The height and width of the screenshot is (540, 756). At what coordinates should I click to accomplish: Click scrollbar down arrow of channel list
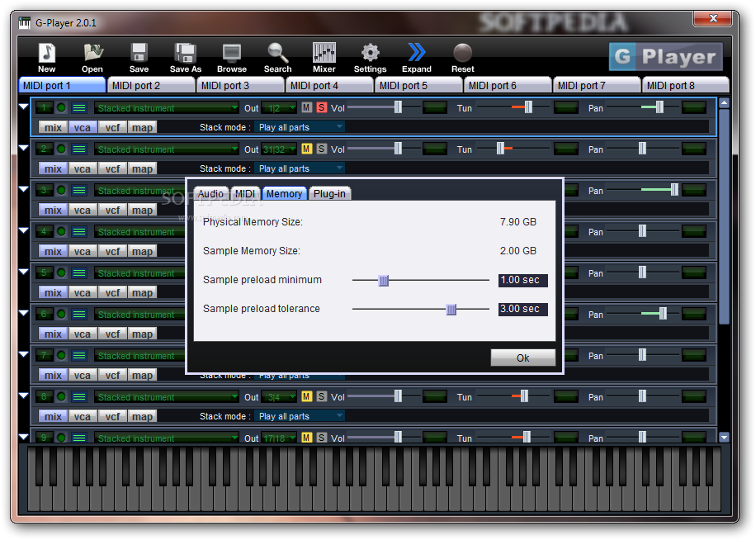(724, 438)
